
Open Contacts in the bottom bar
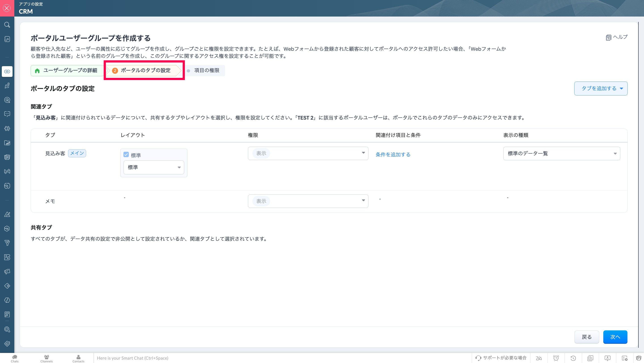[x=78, y=358]
